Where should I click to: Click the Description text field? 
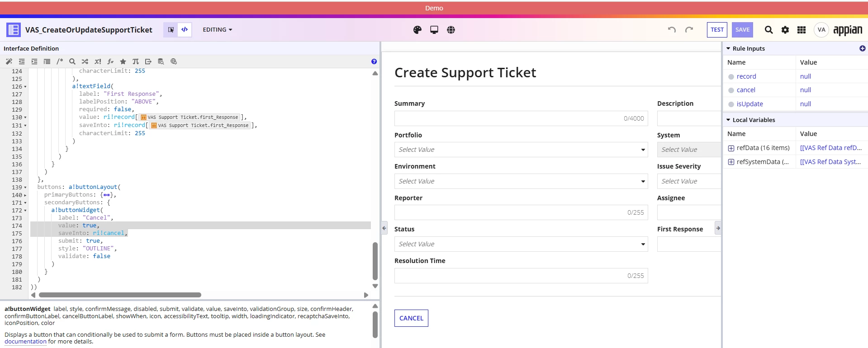click(689, 118)
